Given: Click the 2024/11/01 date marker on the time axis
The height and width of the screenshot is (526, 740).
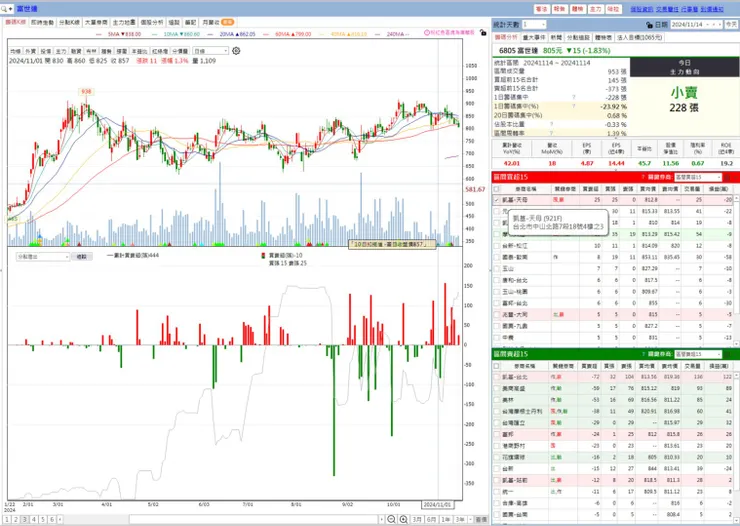Looking at the screenshot, I should (x=437, y=504).
